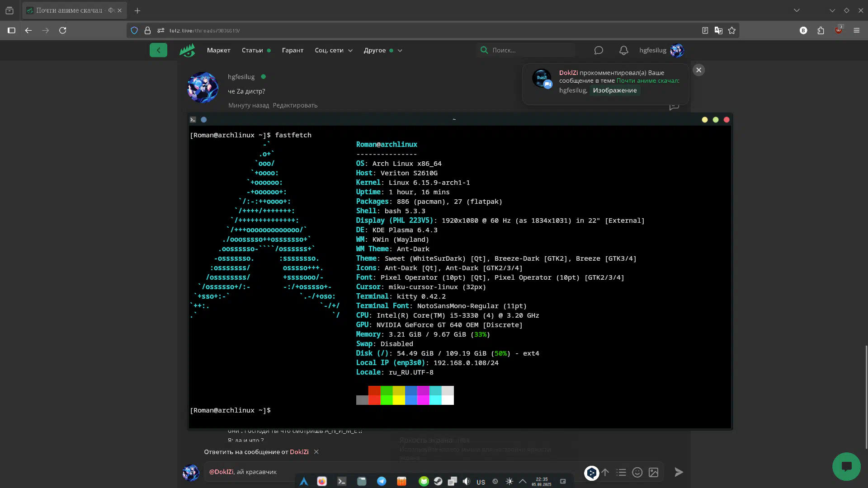Open the file manager in taskbar
Screen dimensions: 868x488
click(x=362, y=482)
